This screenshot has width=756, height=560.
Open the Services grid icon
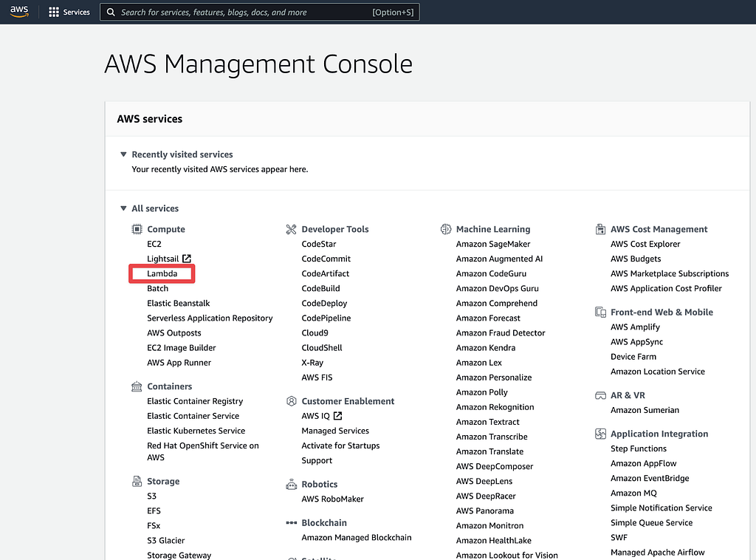pos(53,12)
